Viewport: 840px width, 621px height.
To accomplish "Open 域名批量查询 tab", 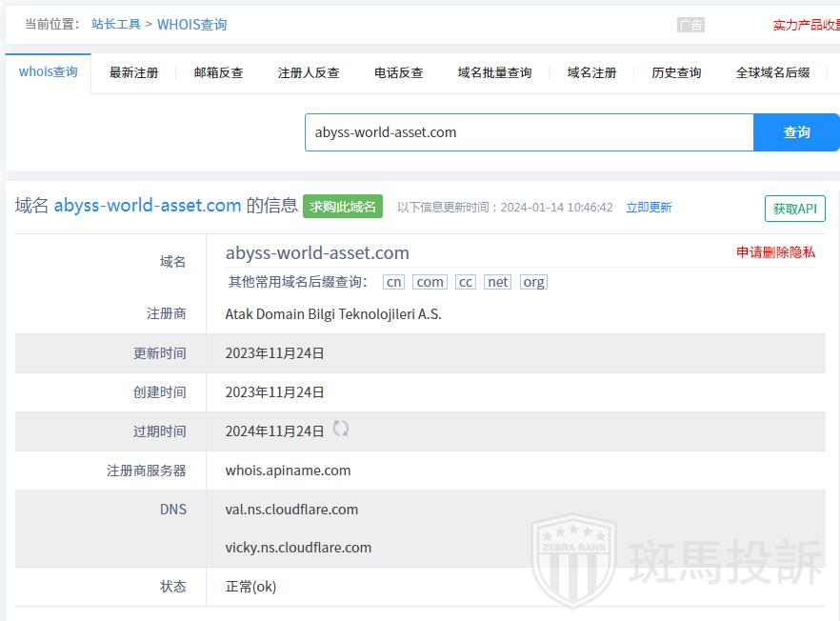I will (x=495, y=72).
